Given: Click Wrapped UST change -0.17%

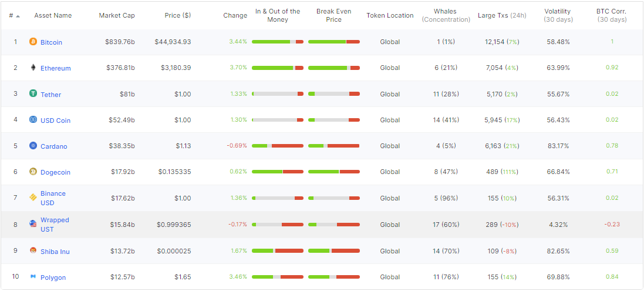Looking at the screenshot, I should tap(238, 225).
